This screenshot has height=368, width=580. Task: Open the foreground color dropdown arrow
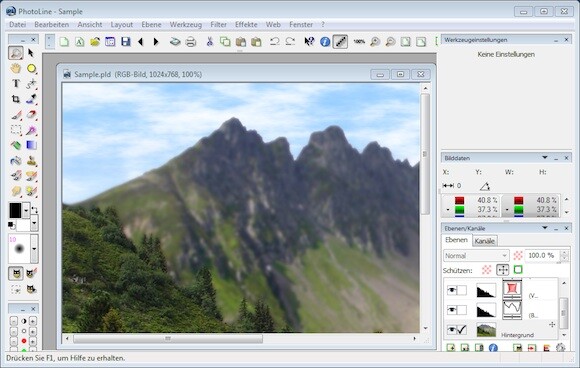tap(26, 210)
